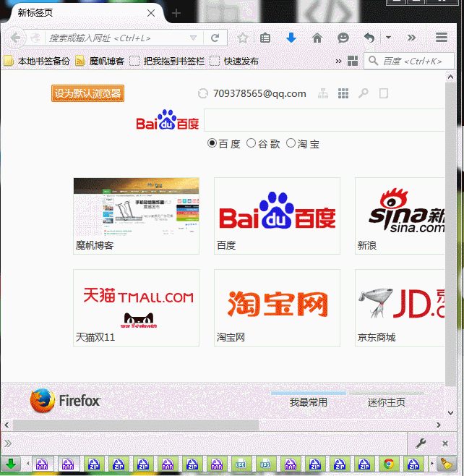Screen dimensions: 464x476
Task: Bookmark this page with the star icon
Action: coord(243,38)
